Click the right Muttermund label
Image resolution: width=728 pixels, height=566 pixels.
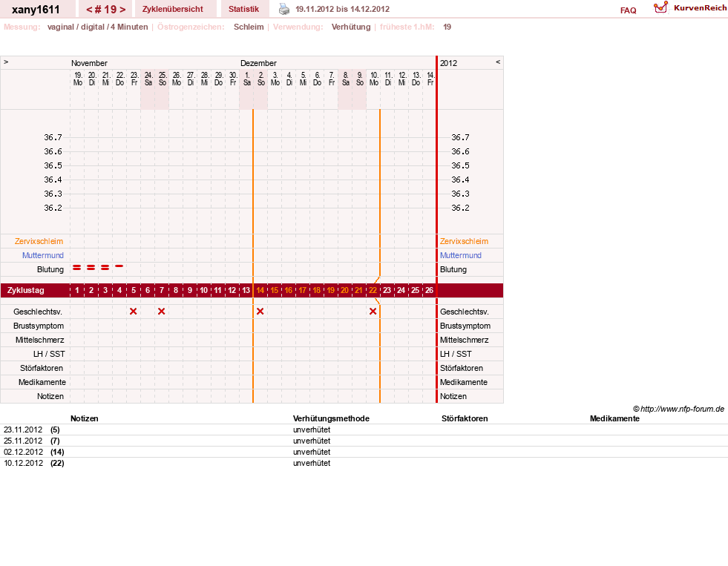click(x=461, y=255)
